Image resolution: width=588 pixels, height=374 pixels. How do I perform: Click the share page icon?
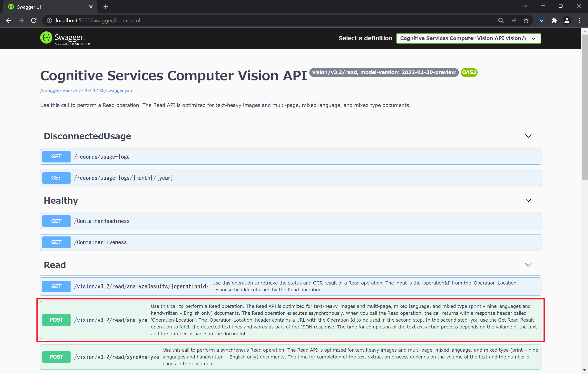[x=513, y=21]
